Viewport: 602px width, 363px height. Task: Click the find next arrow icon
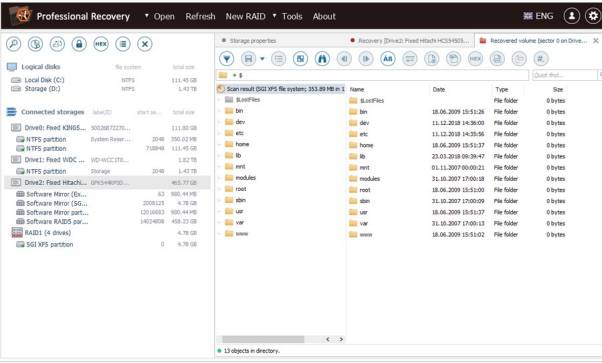(366, 59)
